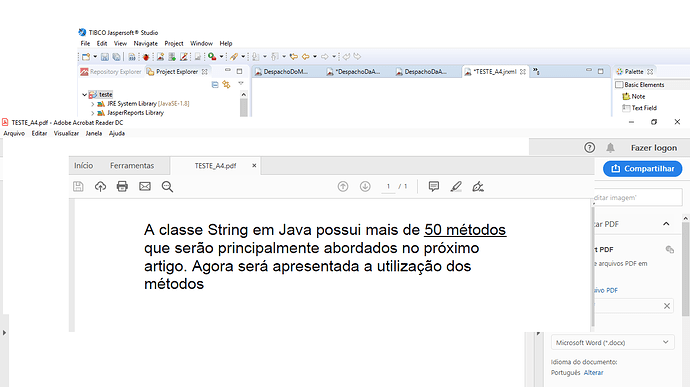The image size is (690, 387).
Task: Click the page number field
Action: tap(388, 187)
